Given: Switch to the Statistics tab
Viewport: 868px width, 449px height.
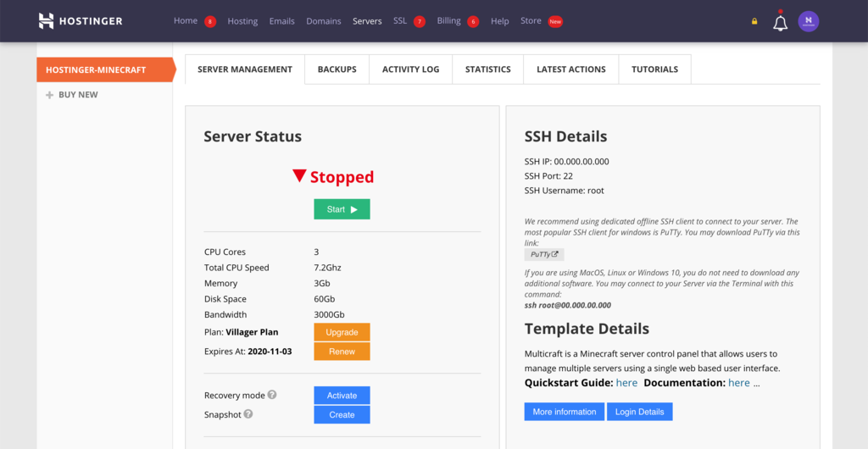Looking at the screenshot, I should 487,69.
